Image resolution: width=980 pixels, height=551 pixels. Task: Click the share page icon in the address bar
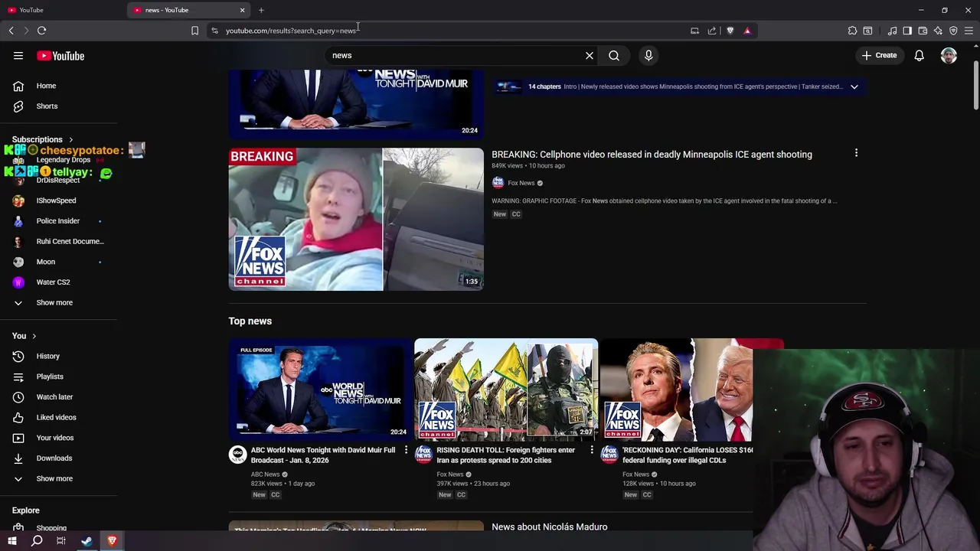[x=712, y=31]
